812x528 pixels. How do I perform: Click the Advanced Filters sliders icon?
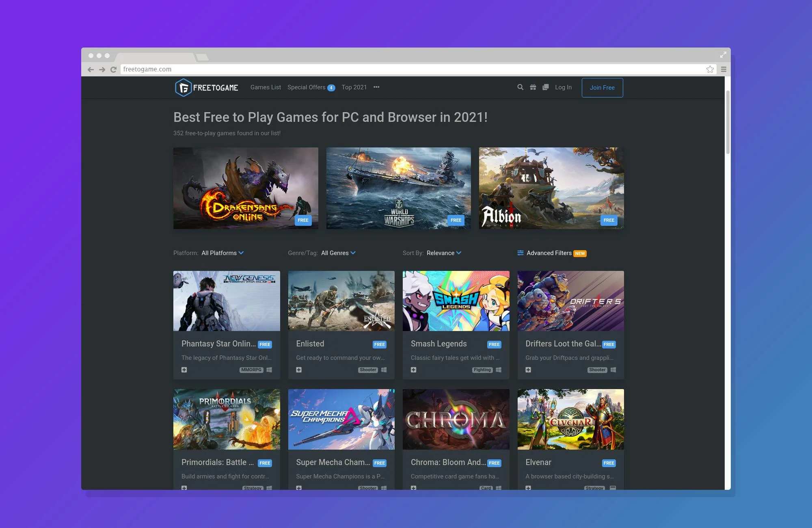click(x=520, y=253)
